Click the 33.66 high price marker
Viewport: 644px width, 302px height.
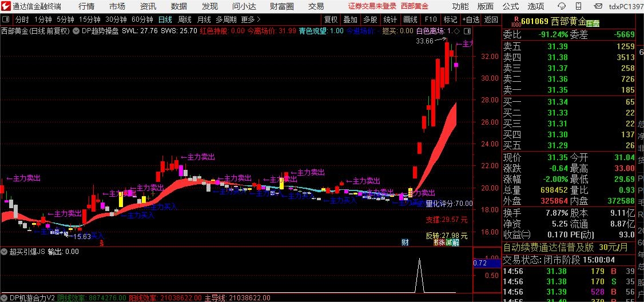click(x=425, y=41)
